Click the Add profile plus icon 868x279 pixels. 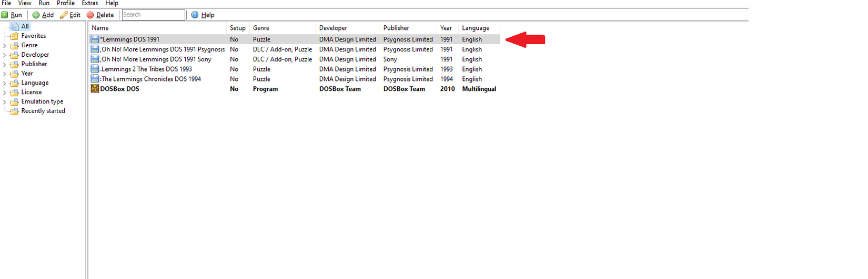[x=36, y=15]
